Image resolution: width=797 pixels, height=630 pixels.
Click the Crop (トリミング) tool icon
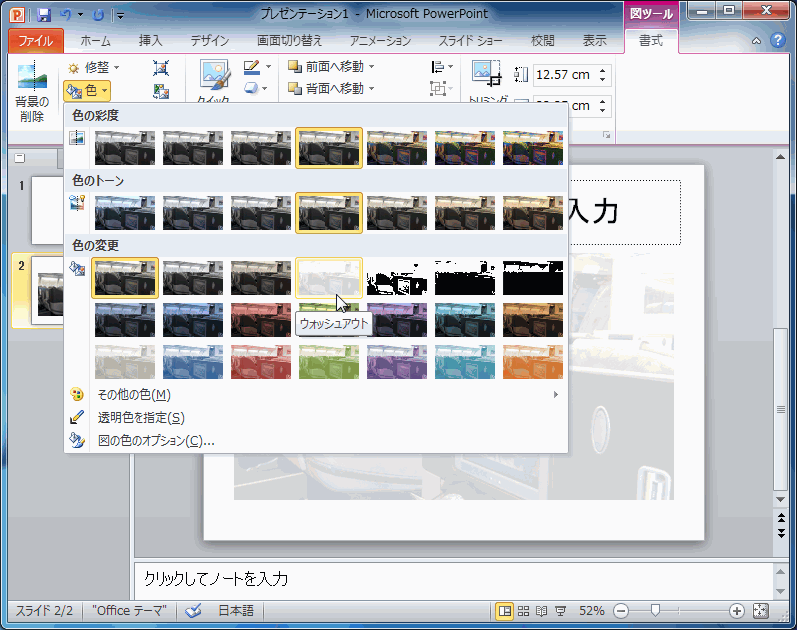pyautogui.click(x=486, y=74)
